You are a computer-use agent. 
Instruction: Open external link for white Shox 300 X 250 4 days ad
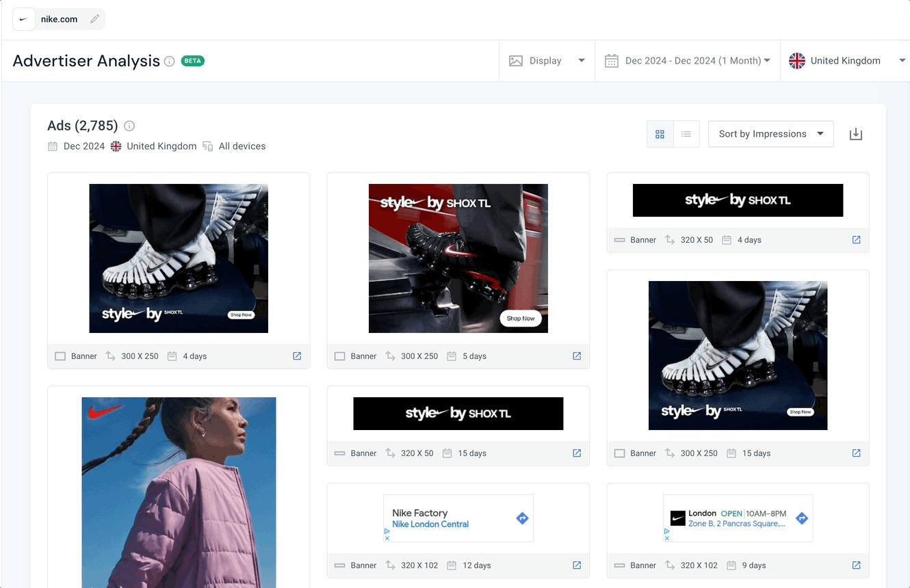[297, 356]
